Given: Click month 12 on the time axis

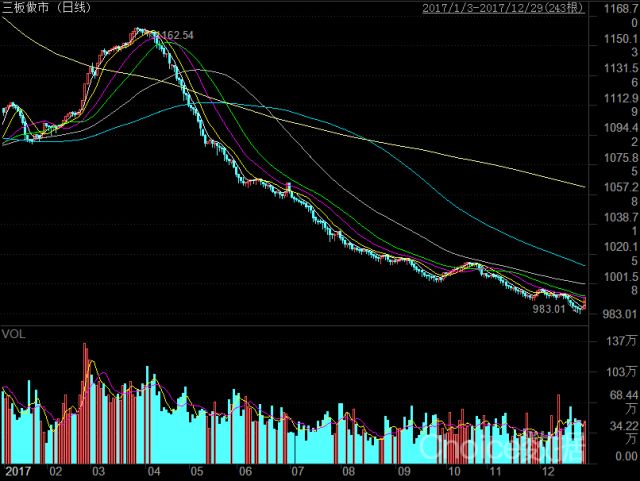Looking at the screenshot, I should [x=548, y=471].
